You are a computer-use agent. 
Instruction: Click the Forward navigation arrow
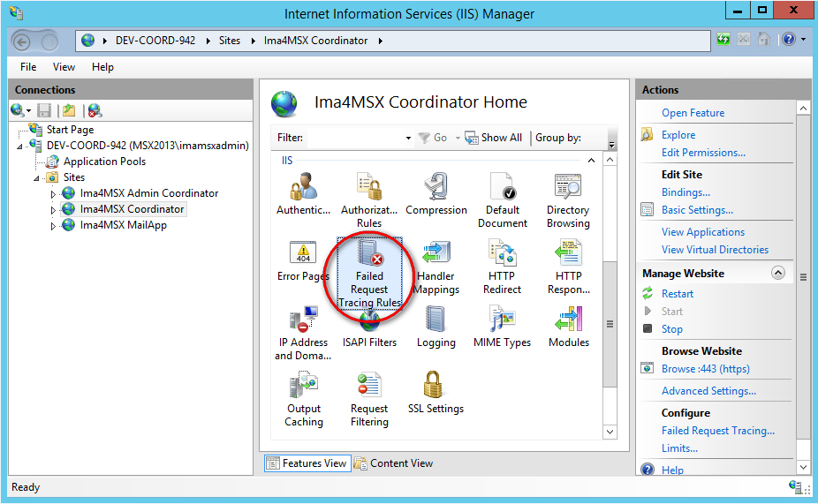(x=49, y=41)
